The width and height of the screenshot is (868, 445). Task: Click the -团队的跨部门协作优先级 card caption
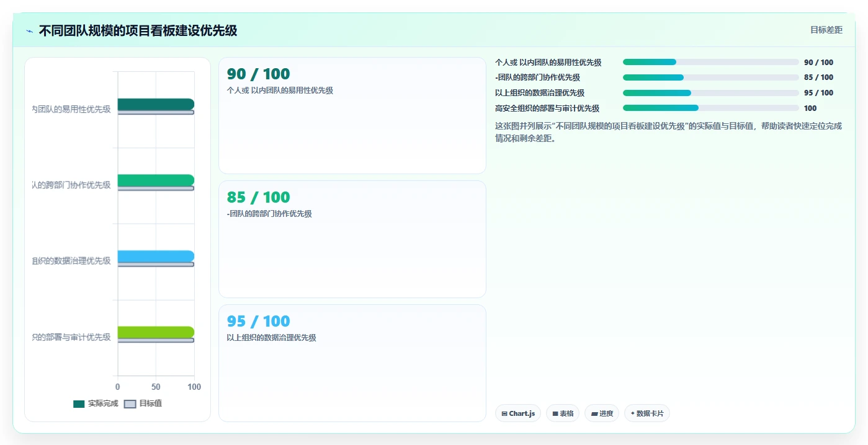269,214
